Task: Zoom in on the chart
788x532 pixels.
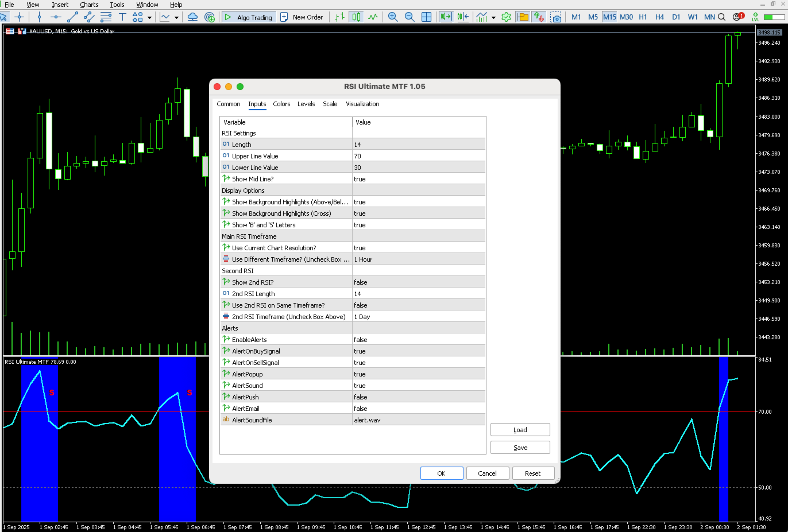Action: pos(393,17)
